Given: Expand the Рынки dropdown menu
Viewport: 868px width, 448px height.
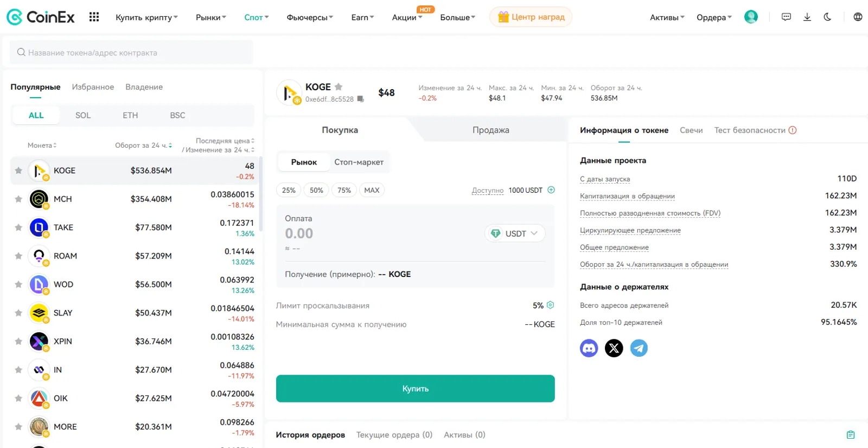Looking at the screenshot, I should (211, 17).
